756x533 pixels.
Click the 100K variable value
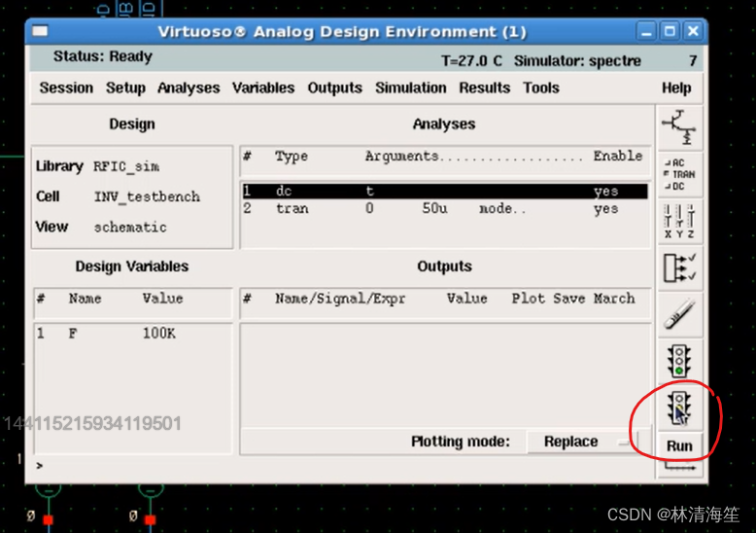click(159, 333)
